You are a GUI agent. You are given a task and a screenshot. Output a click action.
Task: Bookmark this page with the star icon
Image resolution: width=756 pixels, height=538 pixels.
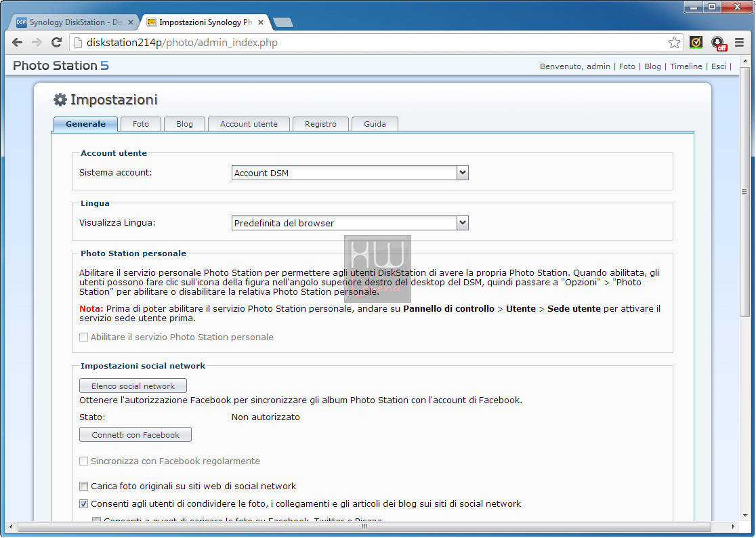(x=674, y=43)
